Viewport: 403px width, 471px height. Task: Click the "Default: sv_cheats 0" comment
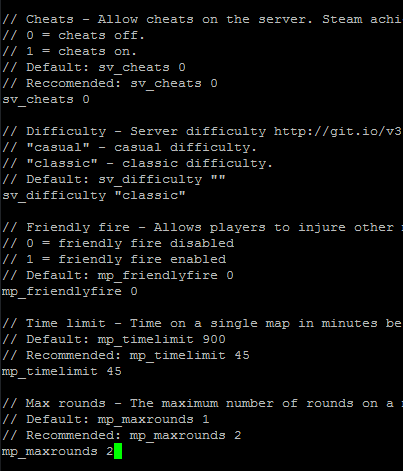coord(94,68)
